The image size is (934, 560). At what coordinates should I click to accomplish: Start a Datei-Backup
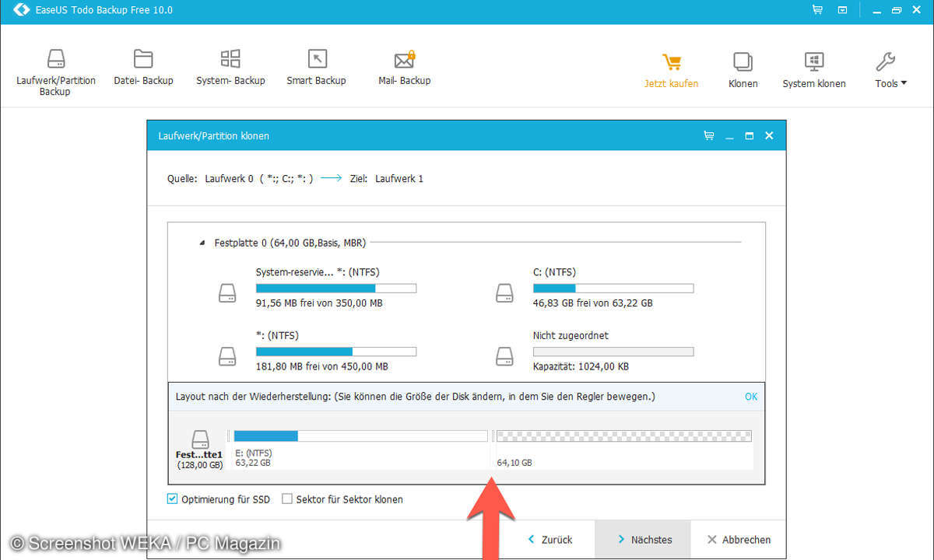pos(143,68)
